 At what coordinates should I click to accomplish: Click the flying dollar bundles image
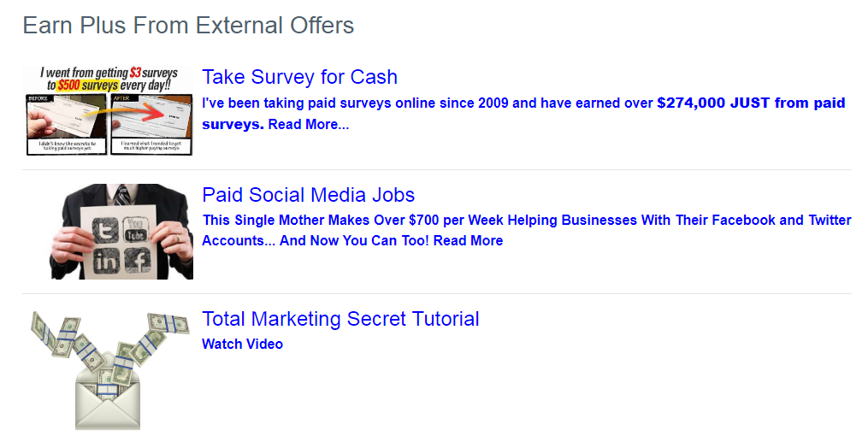point(108,370)
